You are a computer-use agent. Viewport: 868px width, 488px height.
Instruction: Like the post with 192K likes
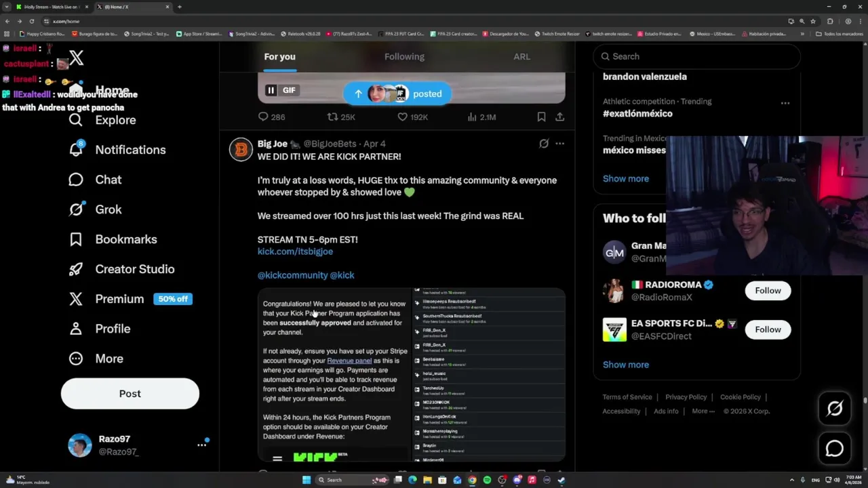[412, 117]
